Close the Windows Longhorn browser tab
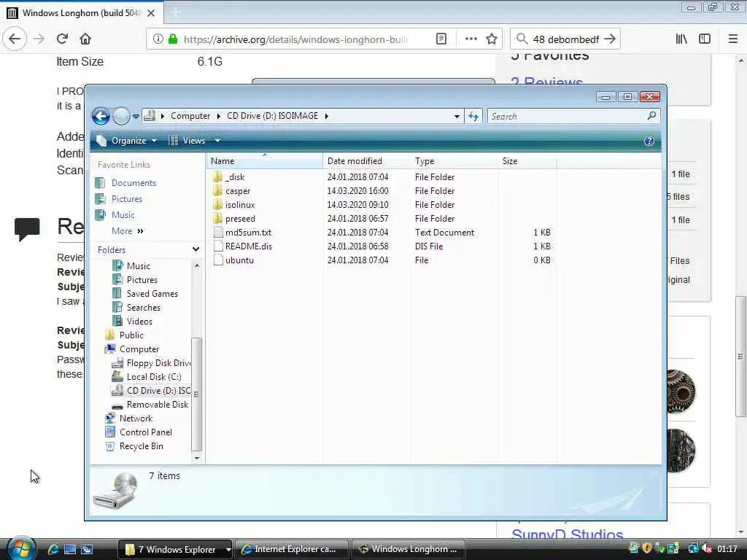The width and height of the screenshot is (747, 560). point(151,13)
